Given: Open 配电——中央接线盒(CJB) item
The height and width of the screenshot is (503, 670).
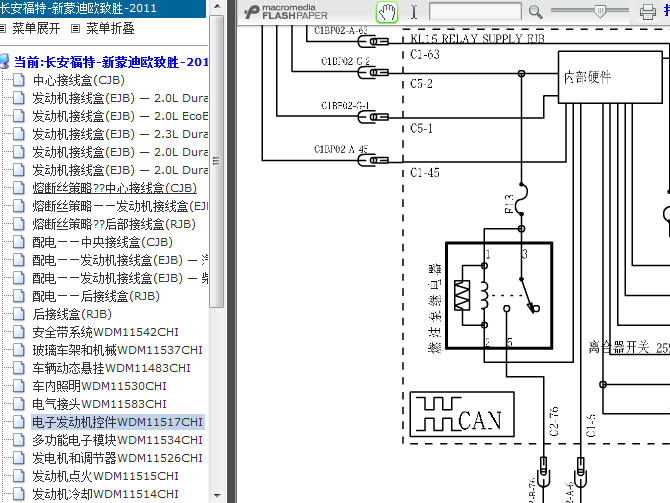Looking at the screenshot, I should [103, 242].
